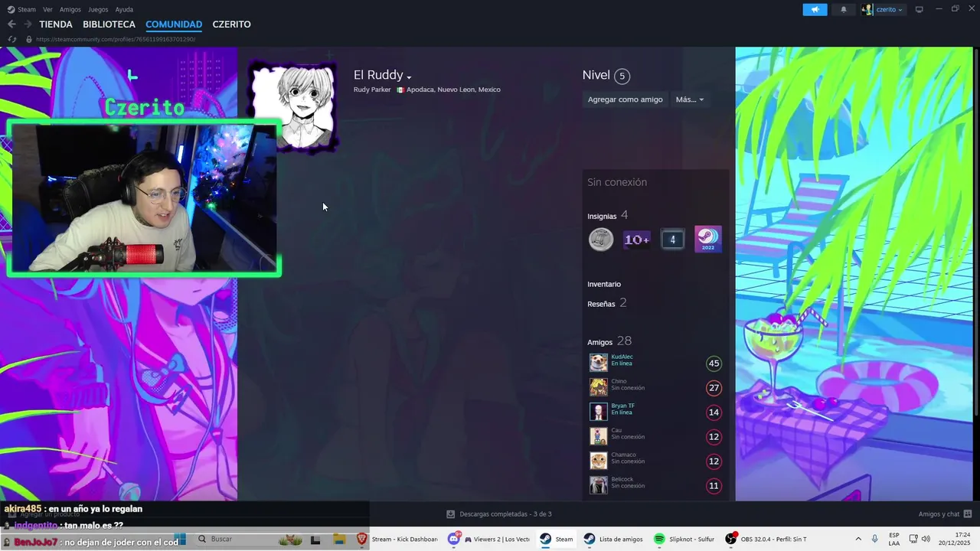980x551 pixels.
Task: Open OBS 32.0.4 in taskbar
Action: [766, 539]
